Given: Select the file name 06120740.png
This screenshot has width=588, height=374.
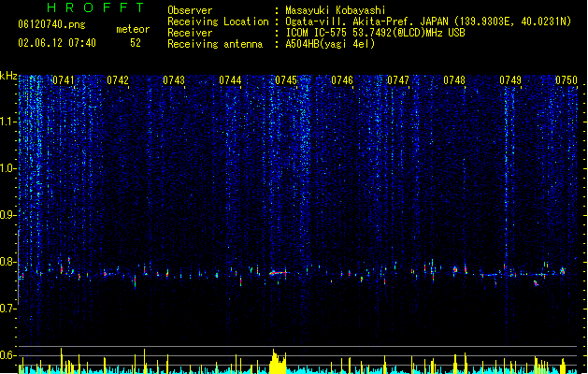Looking at the screenshot, I should click(x=51, y=24).
